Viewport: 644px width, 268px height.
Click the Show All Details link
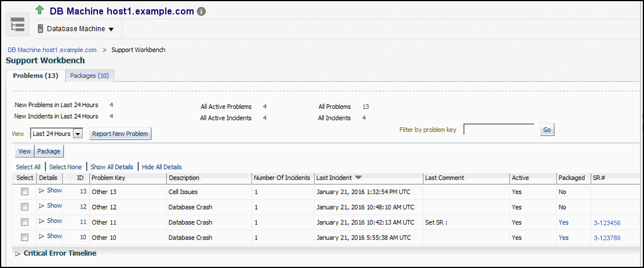point(112,167)
